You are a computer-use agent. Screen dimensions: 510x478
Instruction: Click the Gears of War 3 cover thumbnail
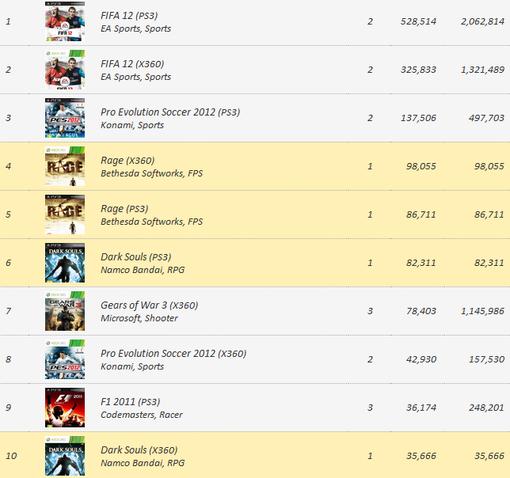click(x=65, y=311)
